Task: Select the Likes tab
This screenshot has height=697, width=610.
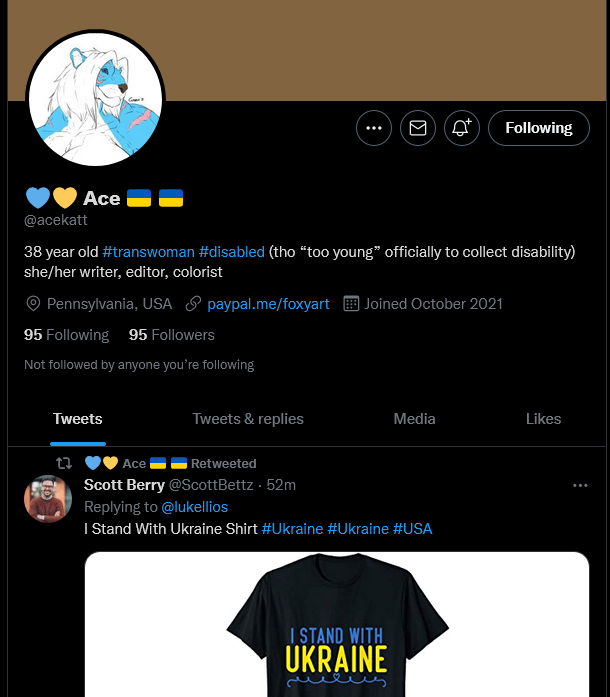Action: (x=543, y=419)
